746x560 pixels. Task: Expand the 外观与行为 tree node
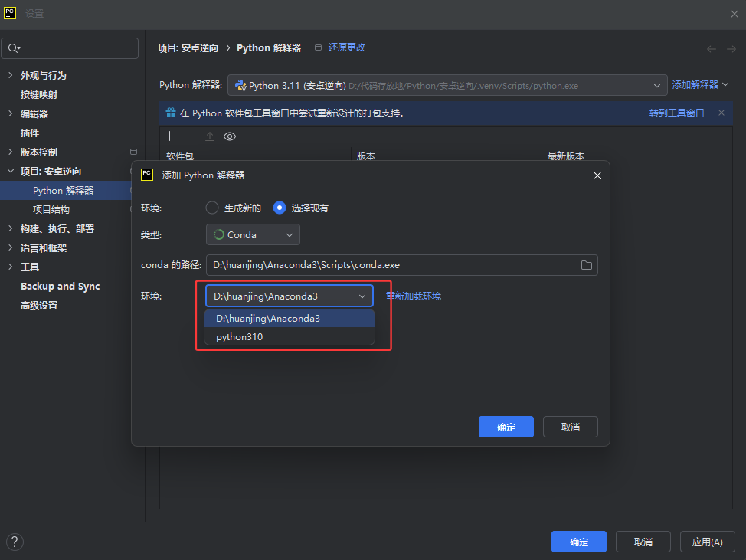click(x=11, y=75)
